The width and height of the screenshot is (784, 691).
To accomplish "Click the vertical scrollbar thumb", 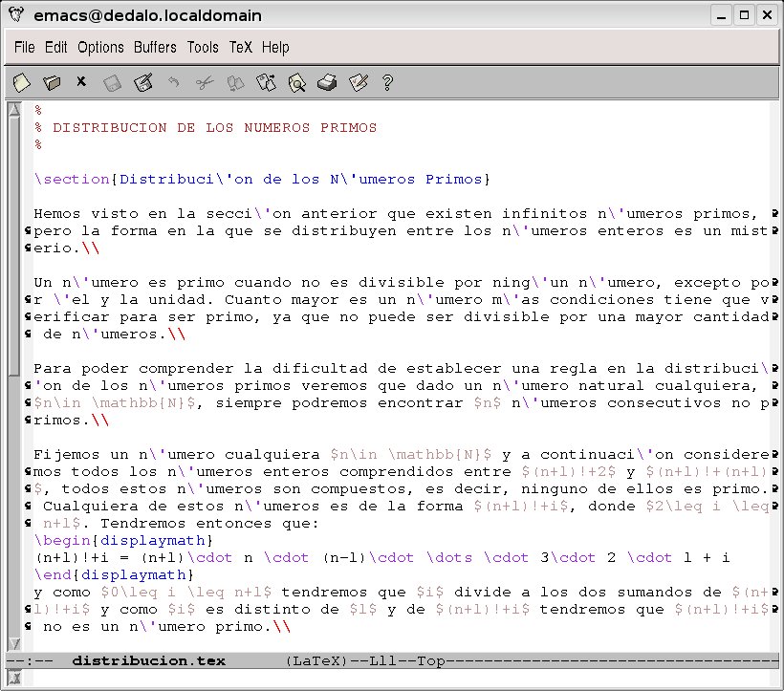I will [13, 239].
